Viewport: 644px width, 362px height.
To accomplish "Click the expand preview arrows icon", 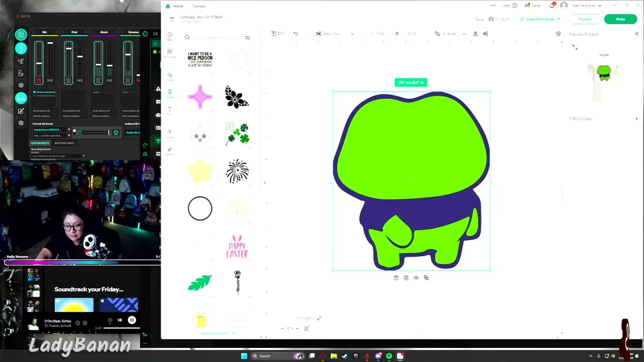I will (575, 47).
